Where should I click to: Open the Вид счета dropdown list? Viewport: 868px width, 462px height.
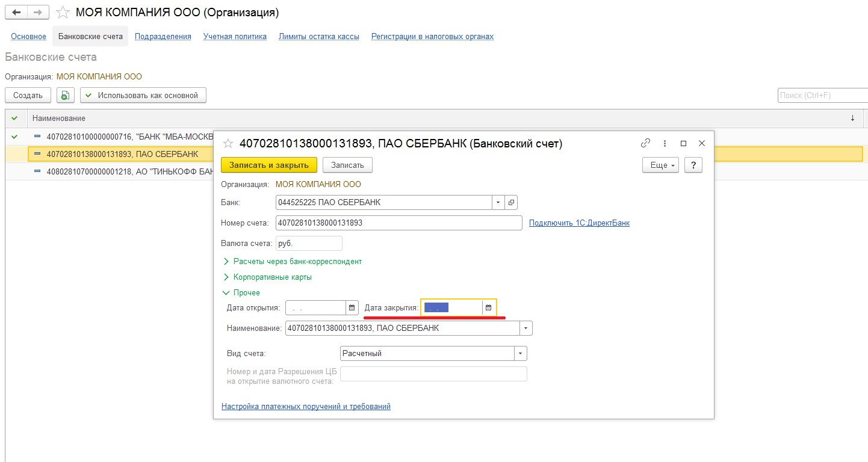point(520,354)
